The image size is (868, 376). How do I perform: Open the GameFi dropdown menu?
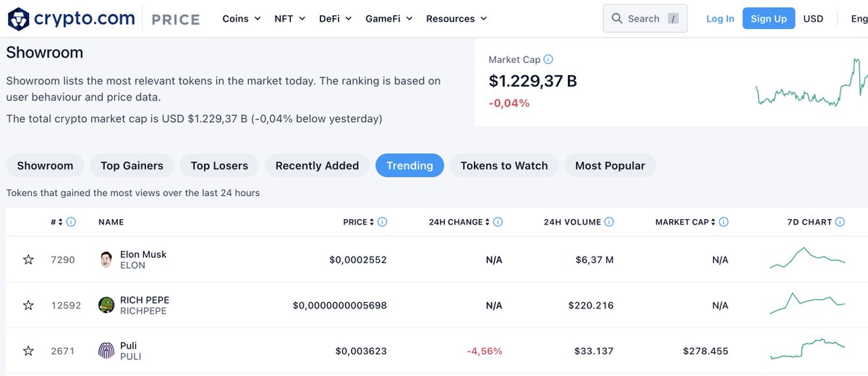[x=389, y=19]
